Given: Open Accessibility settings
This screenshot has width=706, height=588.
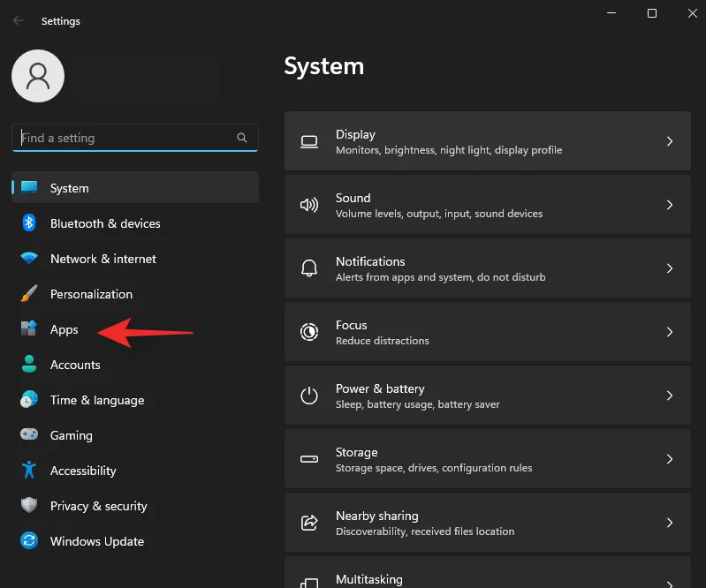Looking at the screenshot, I should point(135,471).
